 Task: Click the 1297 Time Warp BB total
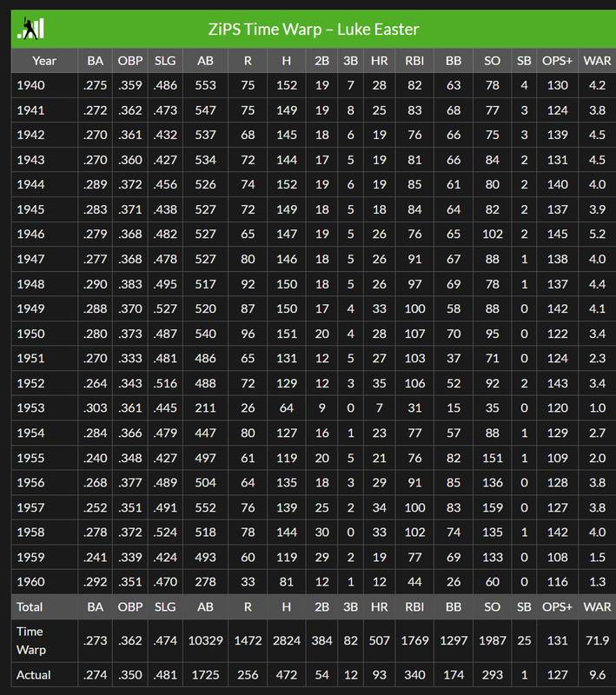pyautogui.click(x=454, y=640)
